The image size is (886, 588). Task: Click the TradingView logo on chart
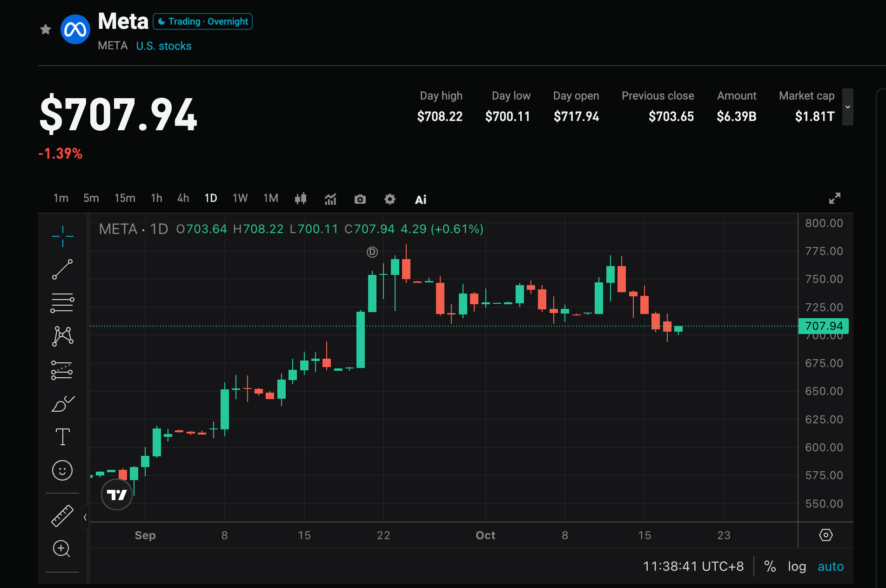point(117,494)
